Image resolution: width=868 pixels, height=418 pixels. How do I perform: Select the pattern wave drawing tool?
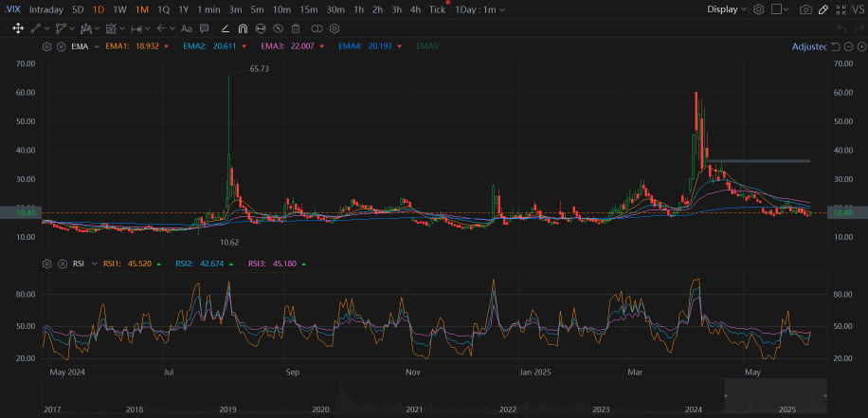[85, 28]
